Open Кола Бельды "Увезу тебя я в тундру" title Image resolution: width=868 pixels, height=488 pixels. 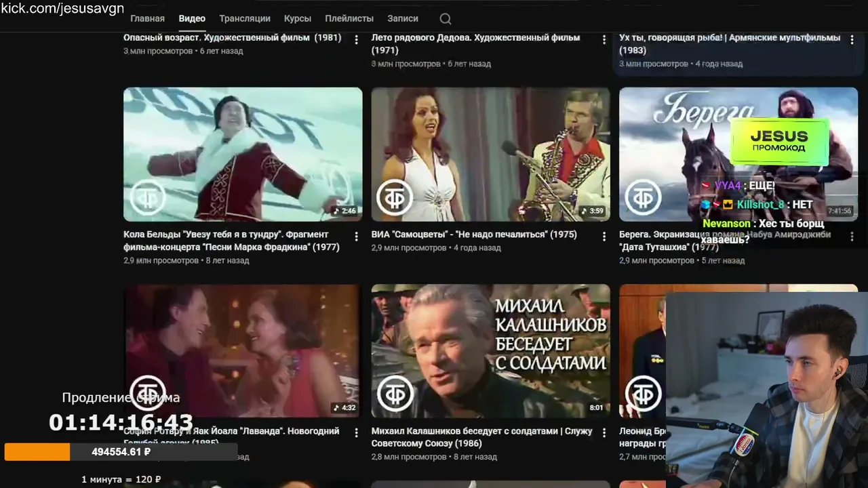231,241
